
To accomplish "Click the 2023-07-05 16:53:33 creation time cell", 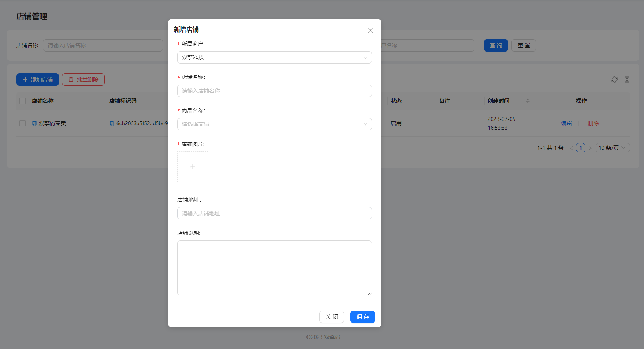I will click(x=502, y=123).
